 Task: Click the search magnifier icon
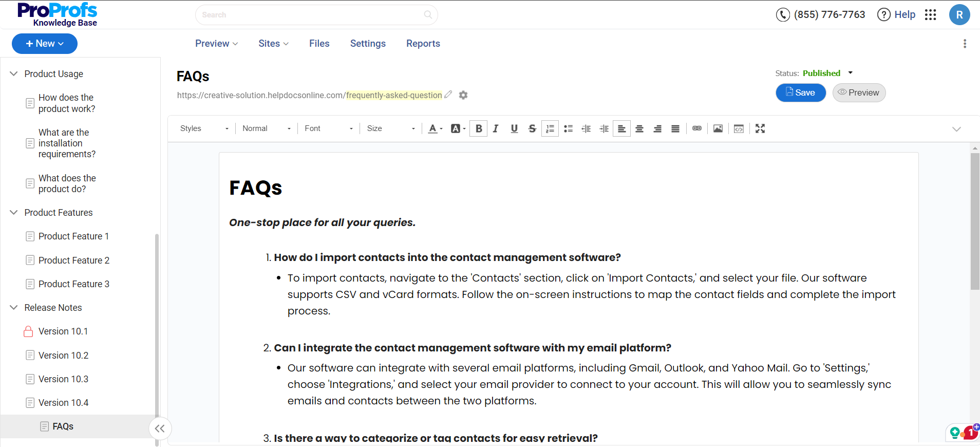click(x=428, y=15)
